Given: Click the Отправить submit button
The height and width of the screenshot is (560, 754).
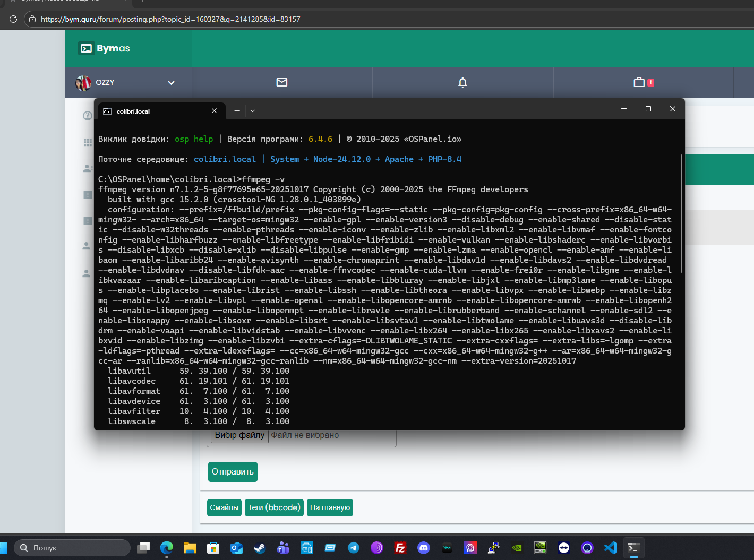Looking at the screenshot, I should [233, 472].
